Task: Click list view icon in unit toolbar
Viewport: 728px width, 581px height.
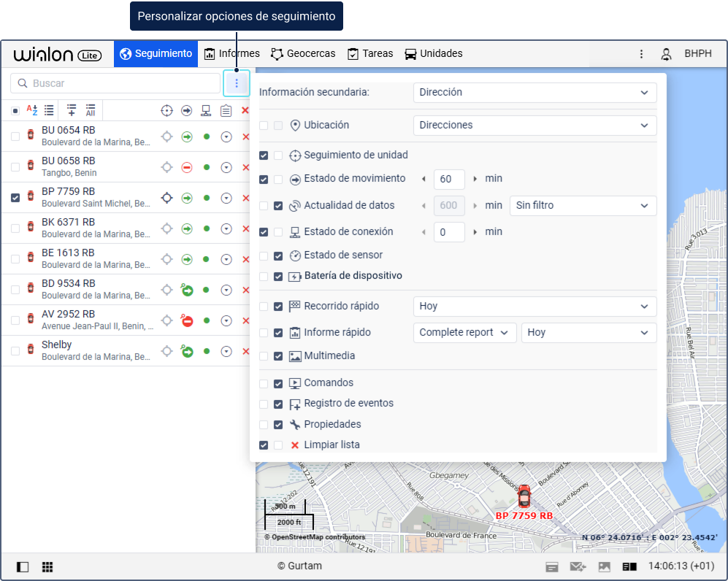Action: point(49,110)
